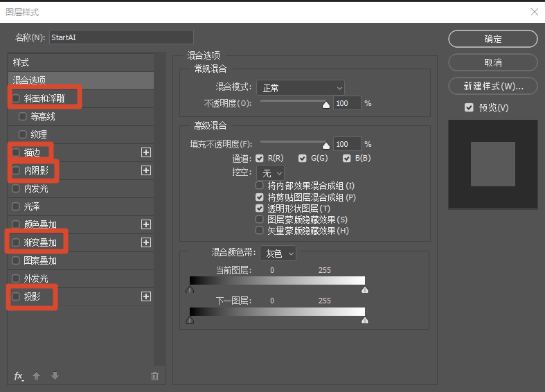Enable the 描边 checkbox

(x=16, y=152)
